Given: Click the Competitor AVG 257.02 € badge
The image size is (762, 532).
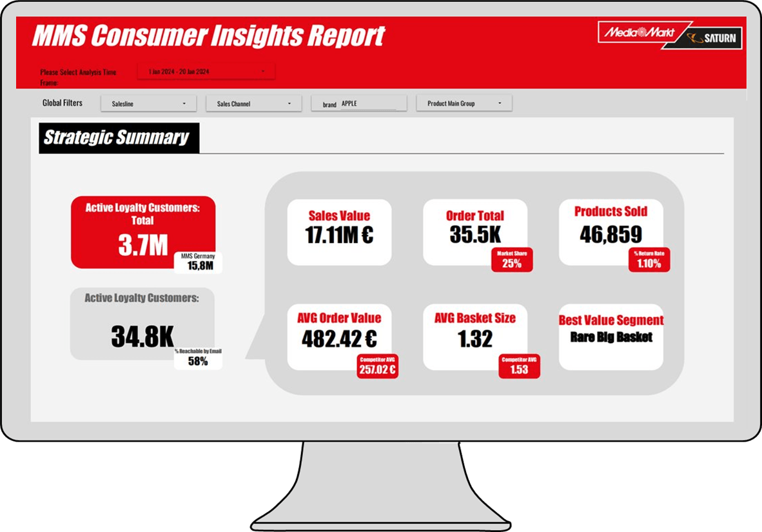Looking at the screenshot, I should 377,366.
